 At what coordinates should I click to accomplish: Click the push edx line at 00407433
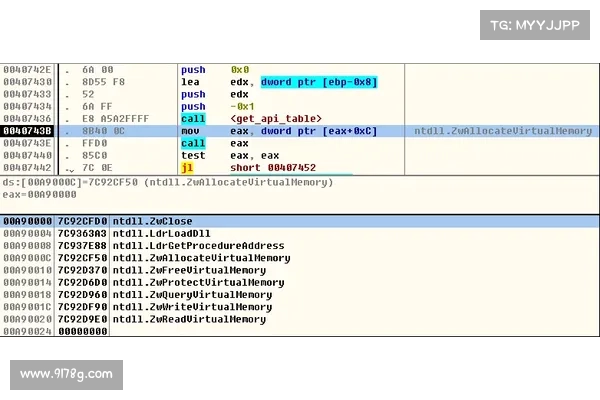(x=300, y=94)
